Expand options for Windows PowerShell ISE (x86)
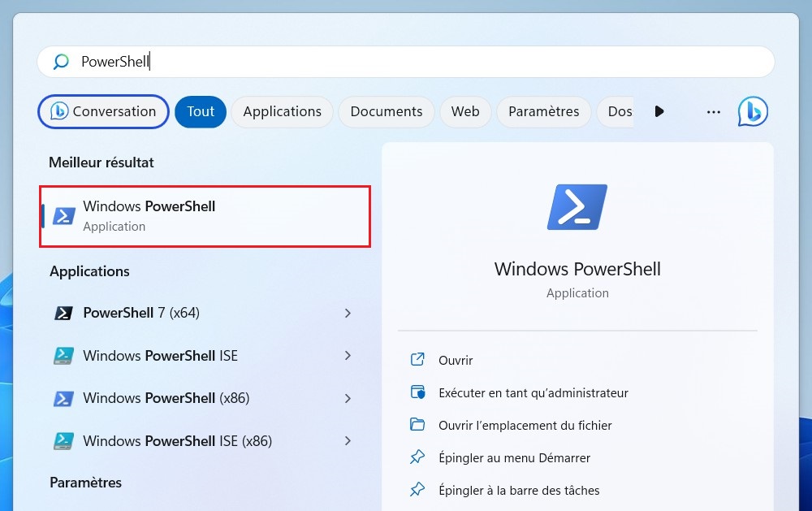Image resolution: width=812 pixels, height=511 pixels. pyautogui.click(x=348, y=441)
